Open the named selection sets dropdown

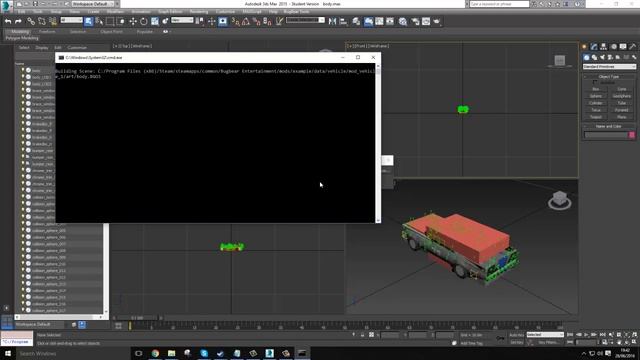coord(305,20)
